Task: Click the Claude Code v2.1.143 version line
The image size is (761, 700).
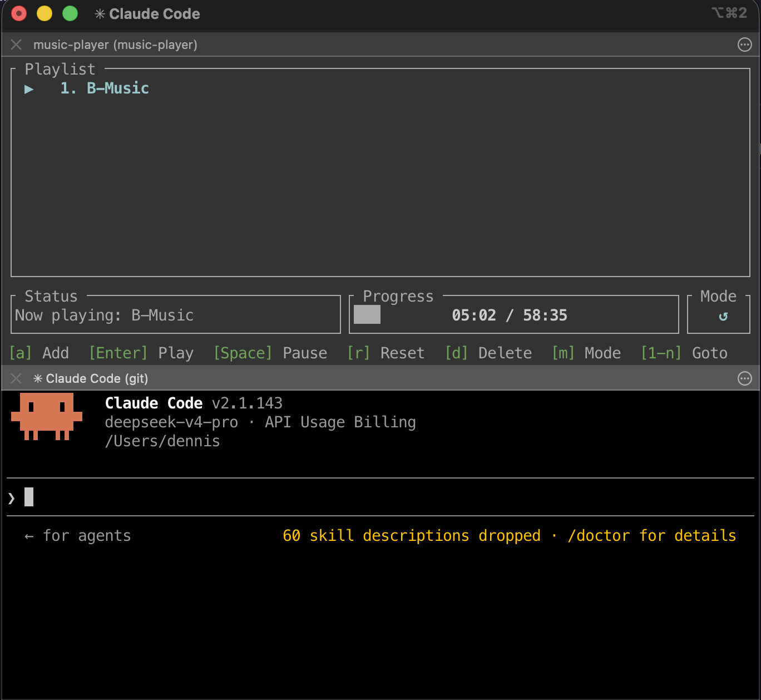Action: point(194,403)
